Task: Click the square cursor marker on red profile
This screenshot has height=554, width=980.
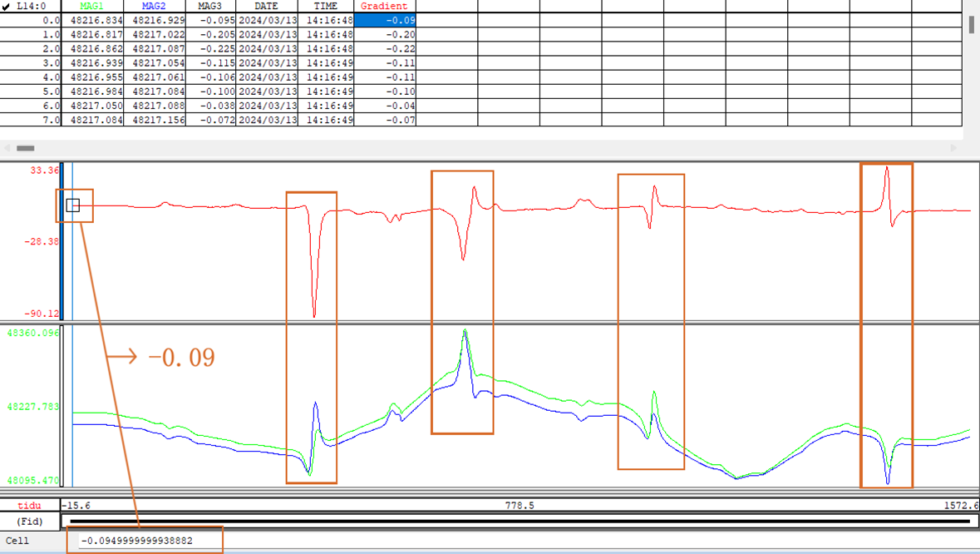Action: pos(72,205)
